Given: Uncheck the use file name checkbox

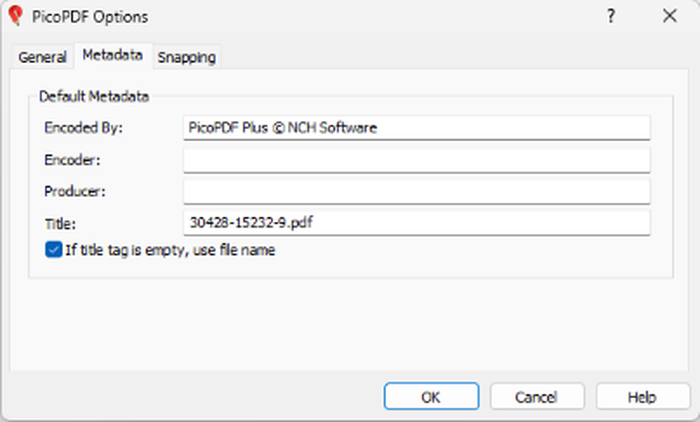Looking at the screenshot, I should tap(54, 250).
